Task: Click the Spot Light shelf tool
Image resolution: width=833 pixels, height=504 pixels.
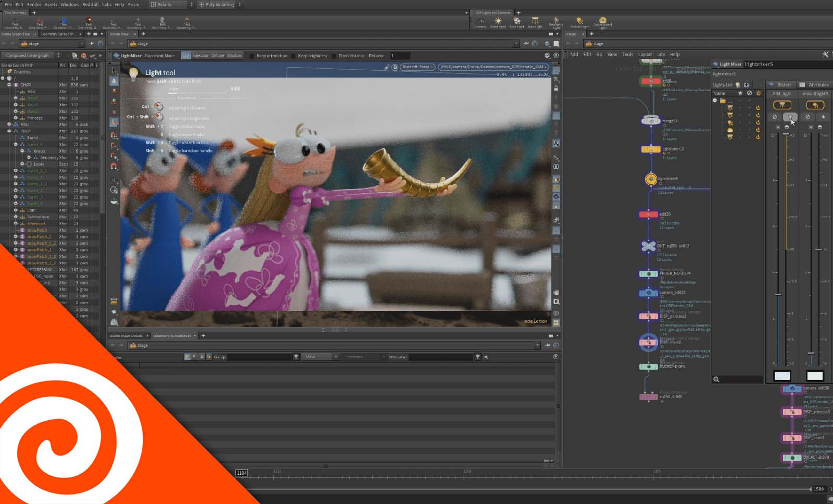Action: (x=516, y=22)
